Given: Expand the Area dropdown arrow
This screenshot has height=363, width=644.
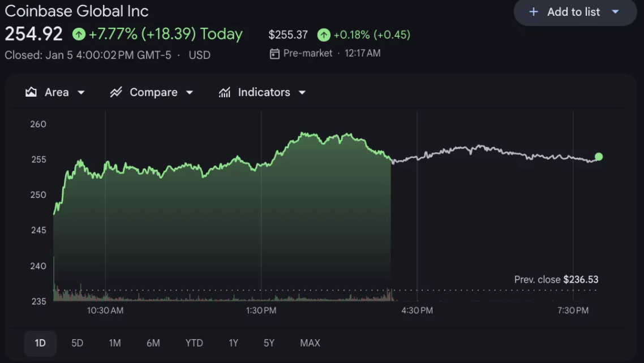Looking at the screenshot, I should click(81, 92).
